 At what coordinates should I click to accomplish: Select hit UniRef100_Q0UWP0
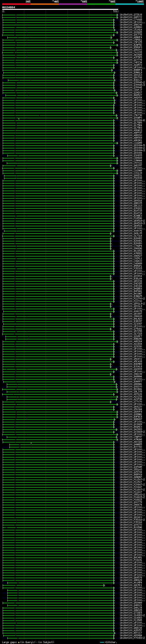[x=131, y=118]
